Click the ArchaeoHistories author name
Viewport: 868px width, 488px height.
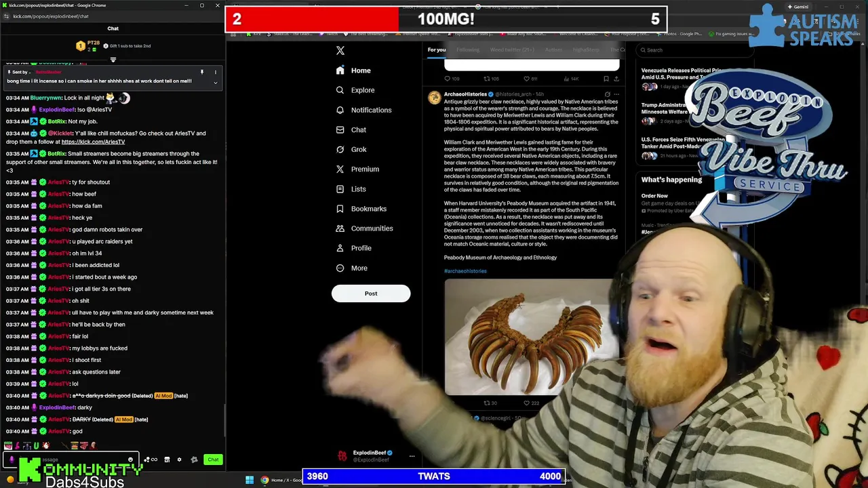(x=465, y=94)
